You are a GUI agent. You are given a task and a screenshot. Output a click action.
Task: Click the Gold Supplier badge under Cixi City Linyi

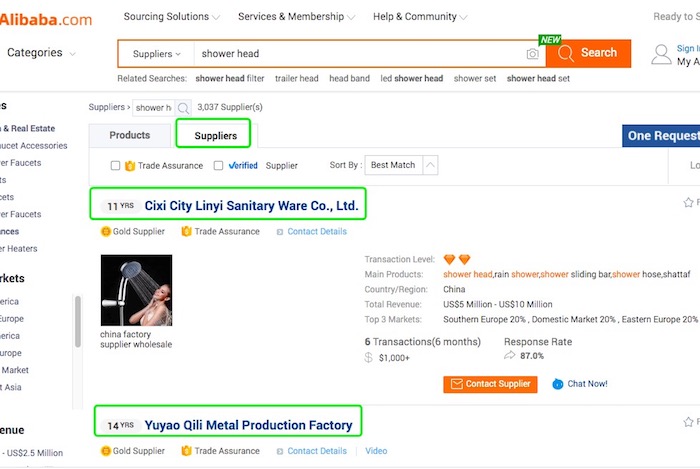tap(133, 232)
